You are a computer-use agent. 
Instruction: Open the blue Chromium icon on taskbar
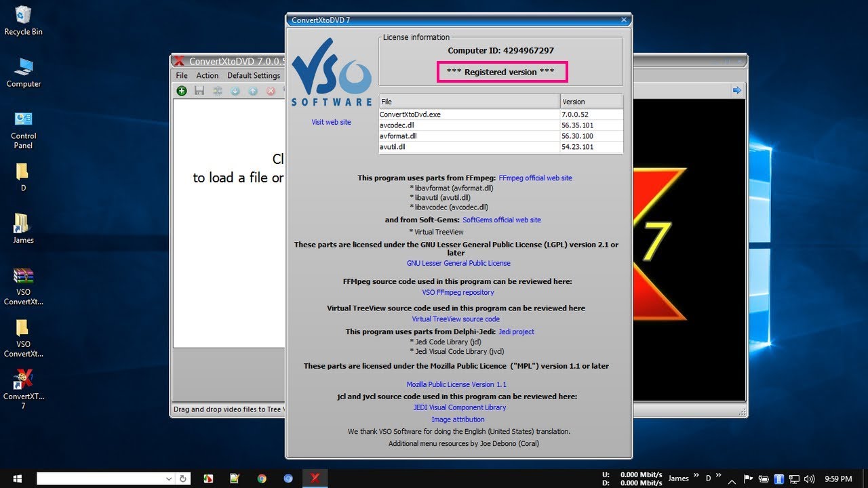click(288, 478)
